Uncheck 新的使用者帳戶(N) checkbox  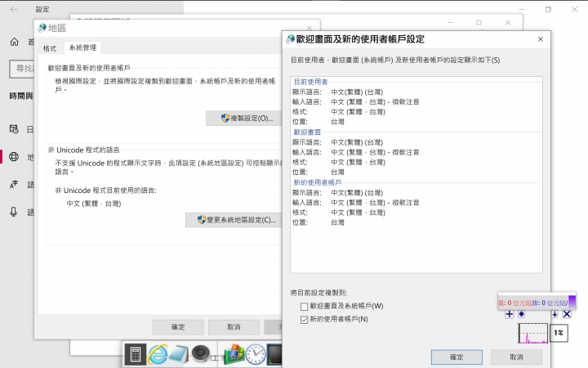pos(304,320)
